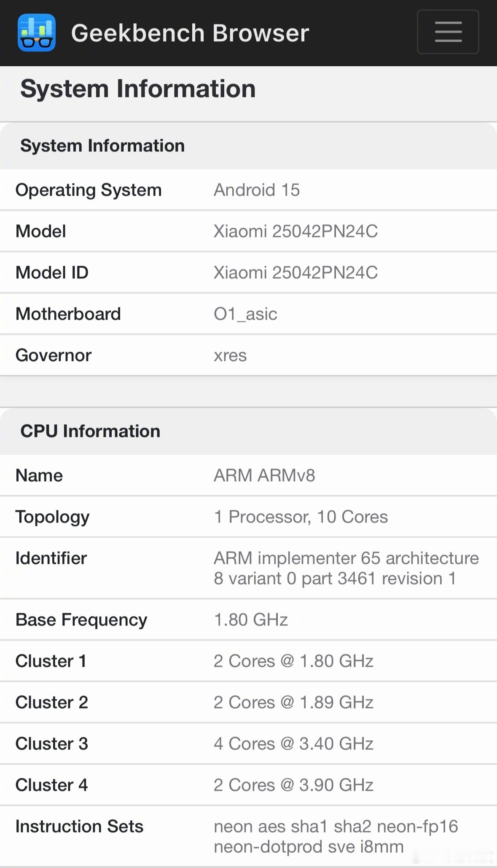The width and height of the screenshot is (497, 868).
Task: Select the ARM implementer 65 identifier text
Action: [x=346, y=568]
